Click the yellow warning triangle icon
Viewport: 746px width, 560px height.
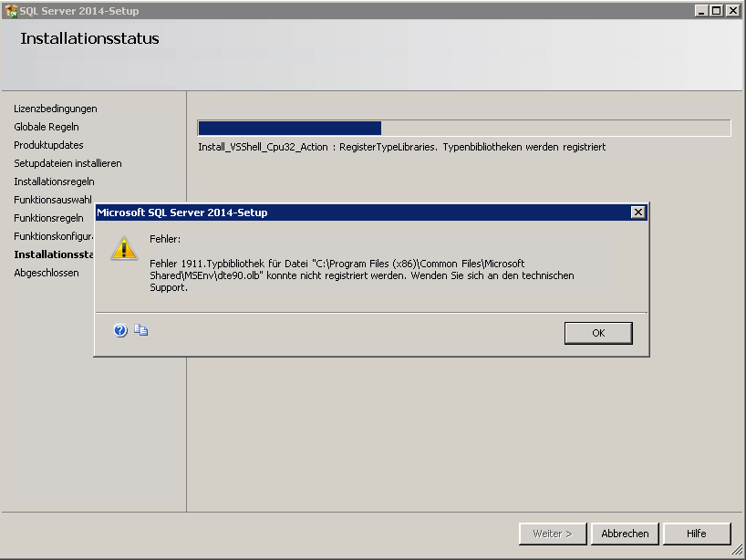tap(124, 248)
